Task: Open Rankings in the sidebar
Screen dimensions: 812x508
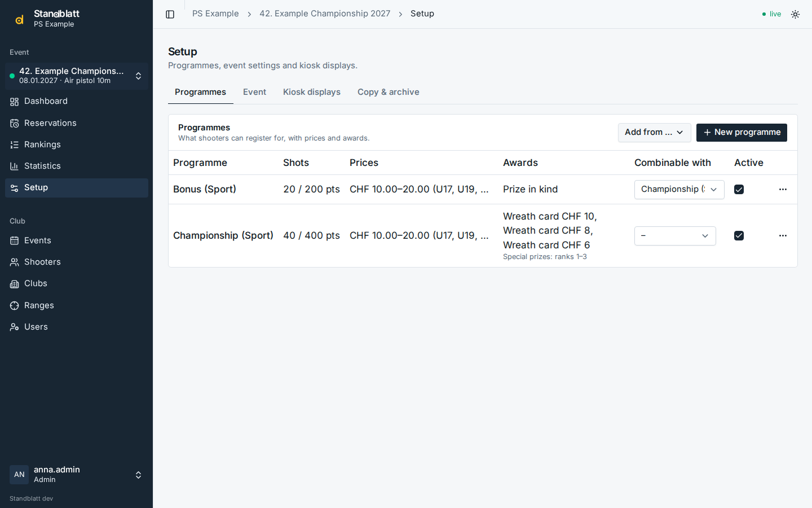Action: point(77,144)
